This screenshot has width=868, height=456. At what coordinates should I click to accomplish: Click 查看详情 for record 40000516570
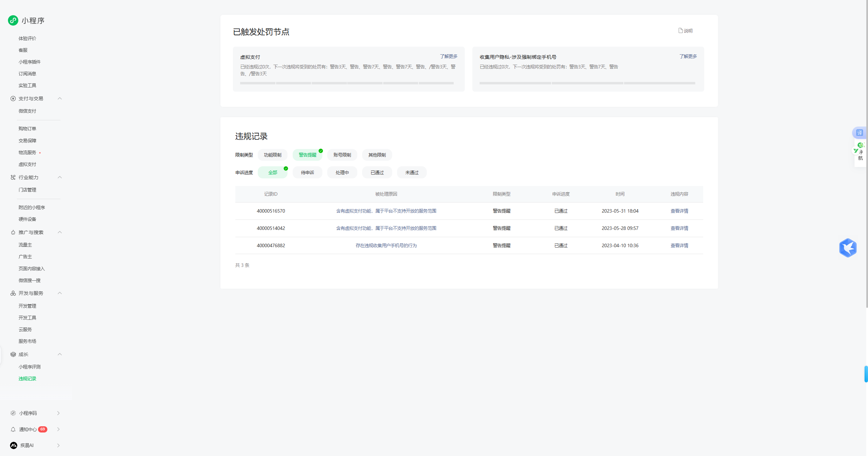coord(679,211)
